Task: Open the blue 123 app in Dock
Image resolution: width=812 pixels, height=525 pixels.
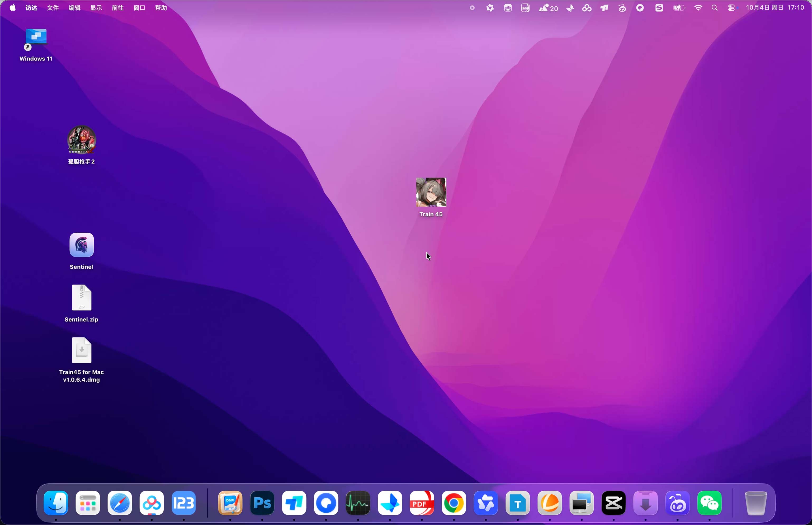Action: coord(184,503)
